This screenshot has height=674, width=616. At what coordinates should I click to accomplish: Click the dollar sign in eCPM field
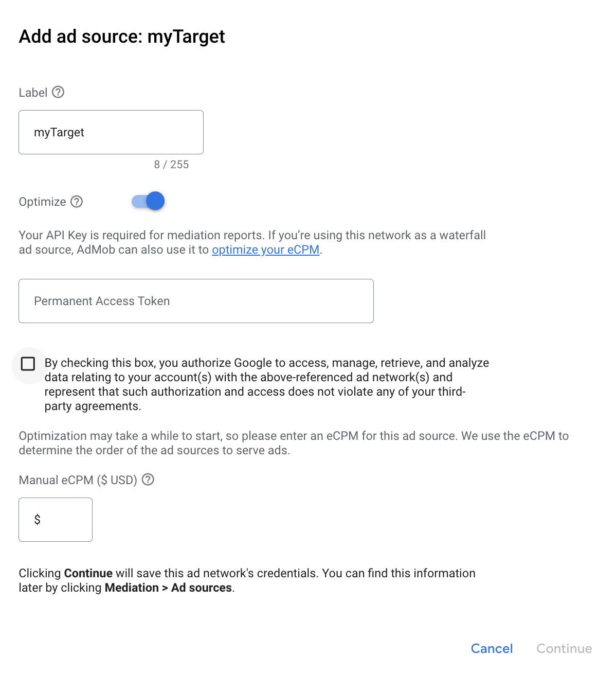[37, 520]
